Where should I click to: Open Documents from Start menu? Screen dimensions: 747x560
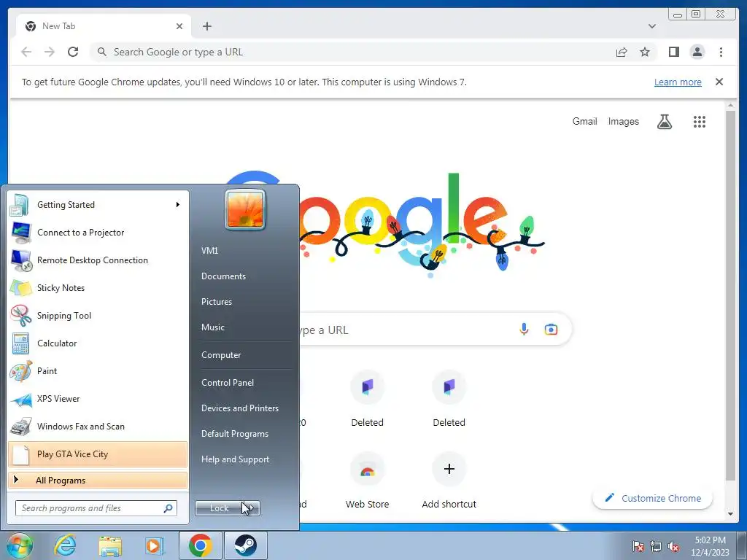click(223, 276)
